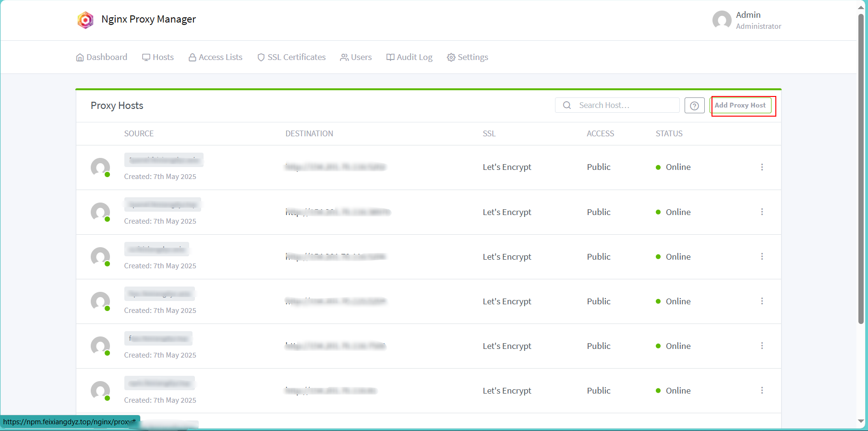The width and height of the screenshot is (868, 431).
Task: Open the help question mark icon
Action: pos(694,106)
